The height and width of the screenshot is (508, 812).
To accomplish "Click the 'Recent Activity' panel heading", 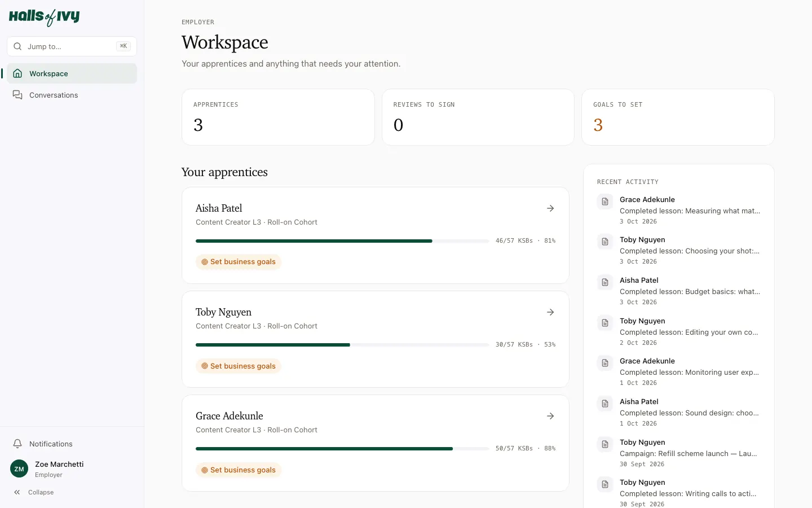I will (628, 182).
